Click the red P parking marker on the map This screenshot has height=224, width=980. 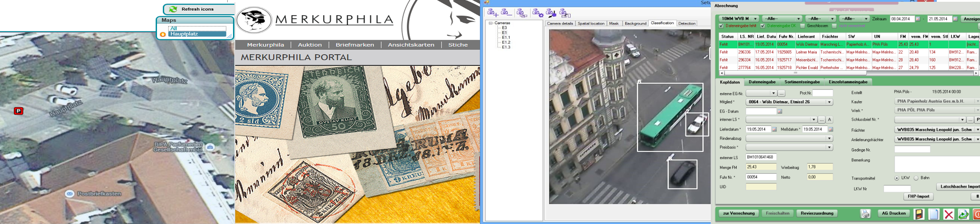18,111
